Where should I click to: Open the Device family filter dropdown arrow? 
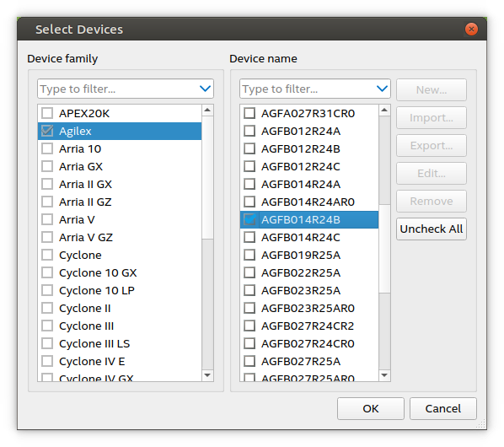tap(205, 89)
